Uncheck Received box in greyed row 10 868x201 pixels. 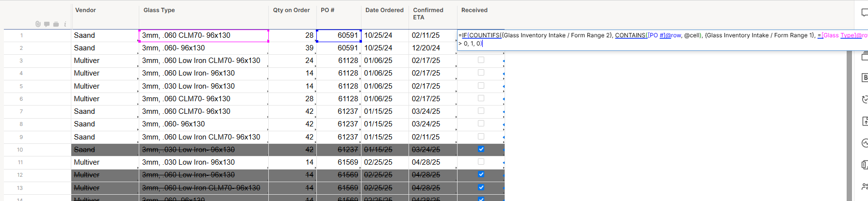pyautogui.click(x=481, y=149)
